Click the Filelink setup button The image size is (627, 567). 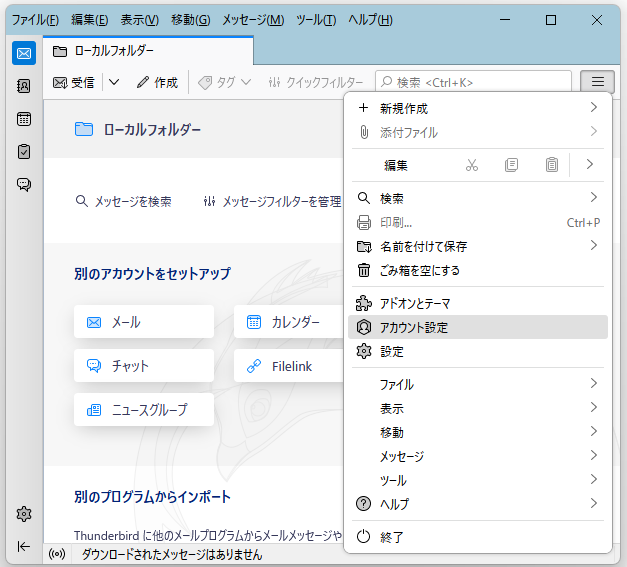[x=289, y=365]
